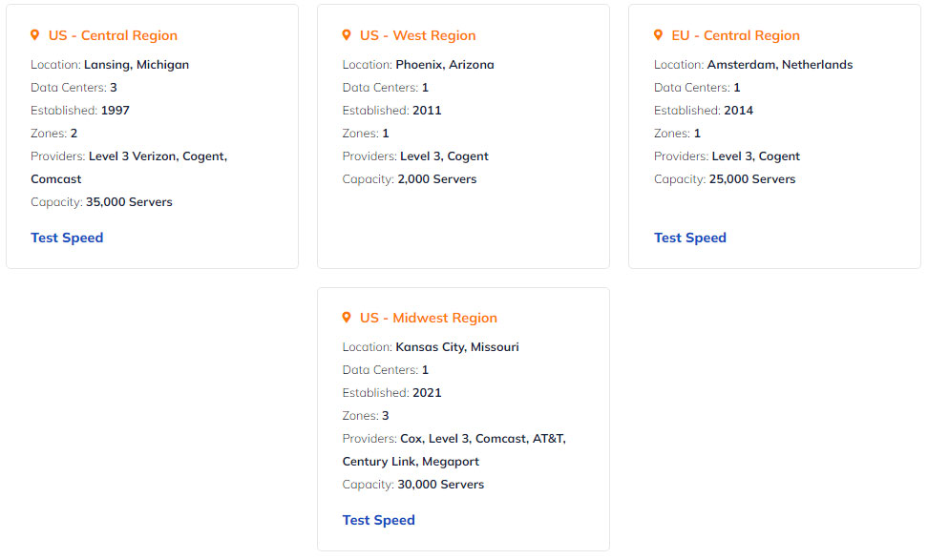Viewport: 928px width, 560px height.
Task: Open Test Speed for EU - Central Region
Action: tap(690, 238)
